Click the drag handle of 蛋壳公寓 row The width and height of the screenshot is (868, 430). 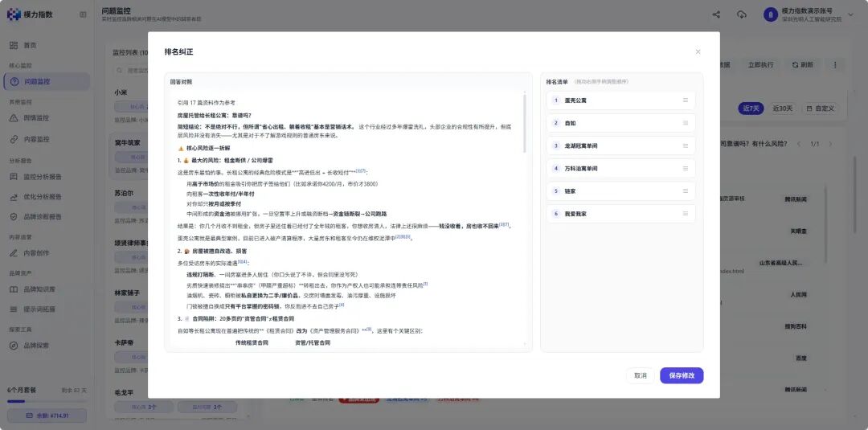686,100
